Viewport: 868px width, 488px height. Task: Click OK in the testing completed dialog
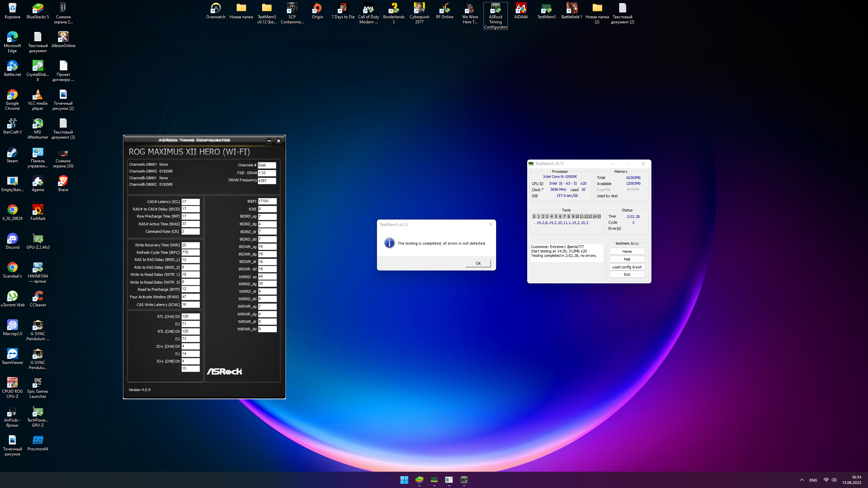click(x=478, y=263)
